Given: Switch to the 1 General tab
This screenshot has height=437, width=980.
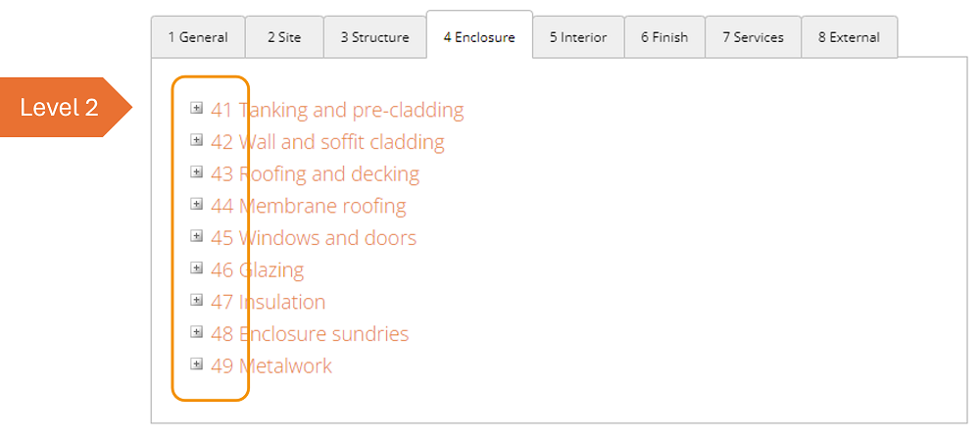Looking at the screenshot, I should pos(197,37).
